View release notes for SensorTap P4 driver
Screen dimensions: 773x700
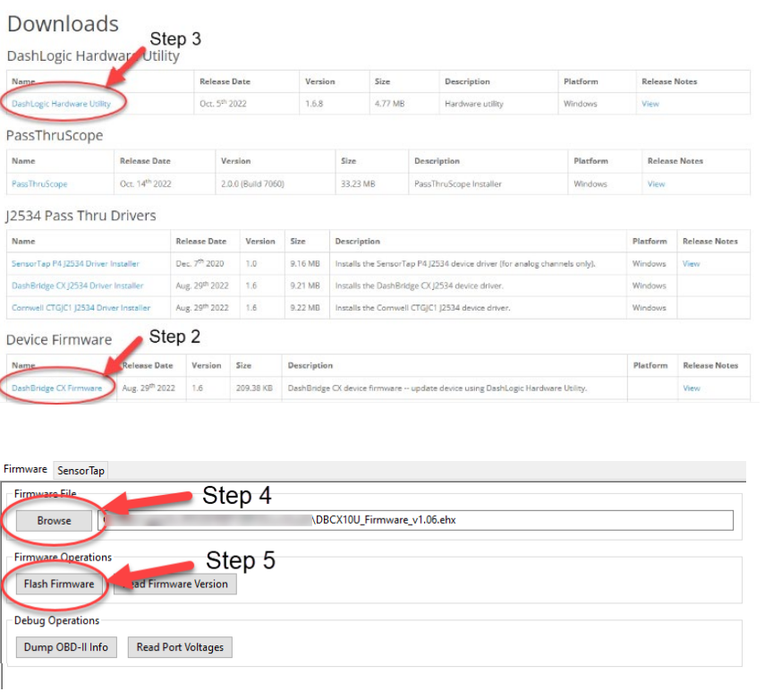click(692, 264)
